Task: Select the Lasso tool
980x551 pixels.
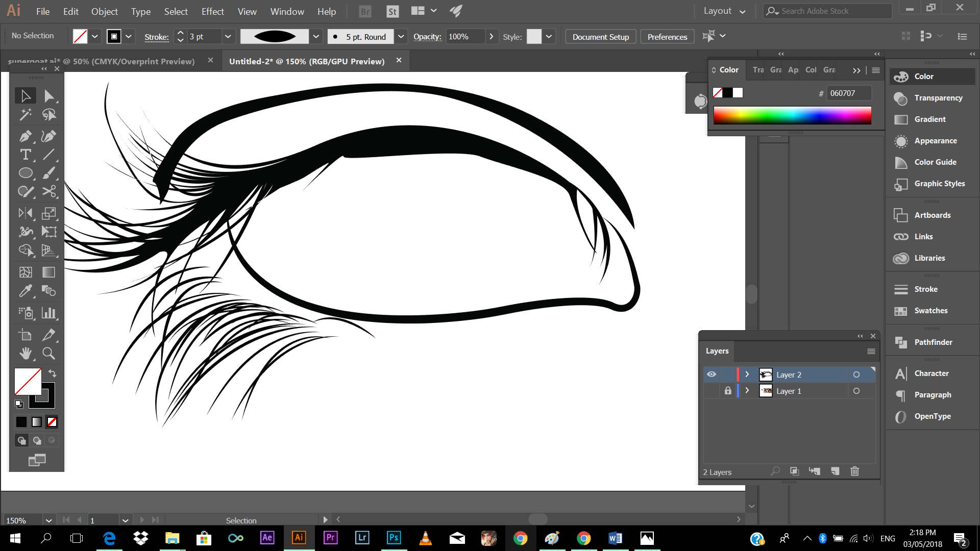Action: click(x=49, y=115)
